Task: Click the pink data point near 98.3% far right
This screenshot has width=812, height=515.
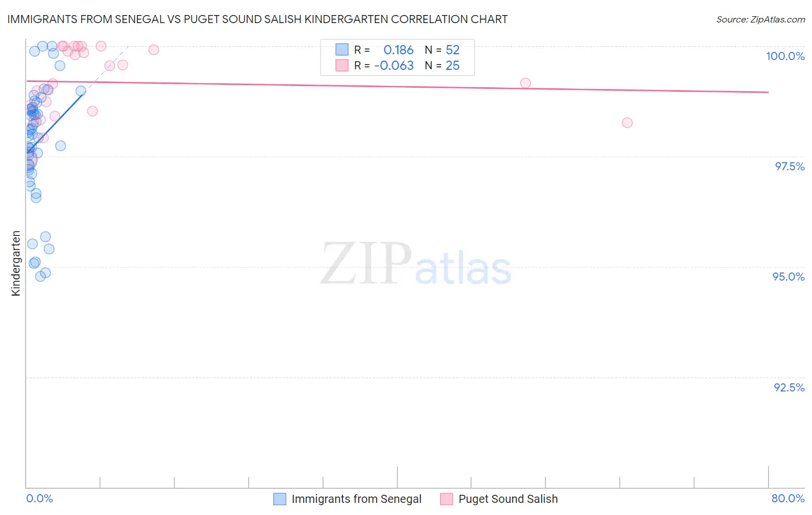Action: 627,122
